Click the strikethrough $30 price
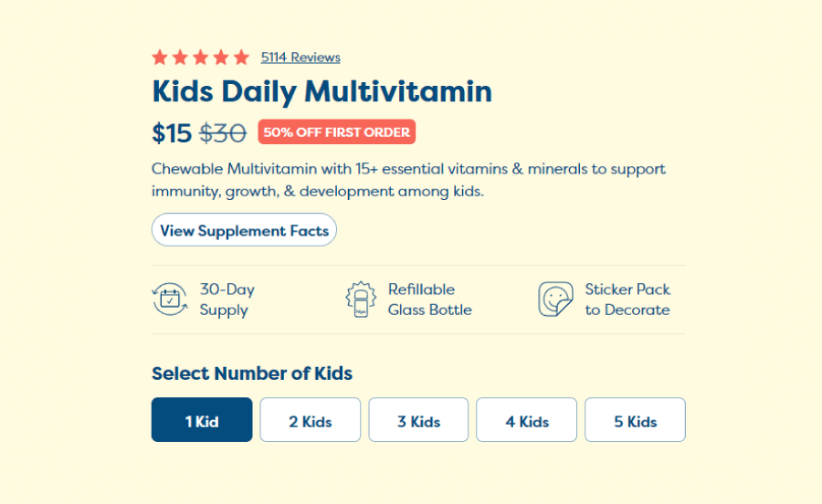This screenshot has width=822, height=504. 223,133
